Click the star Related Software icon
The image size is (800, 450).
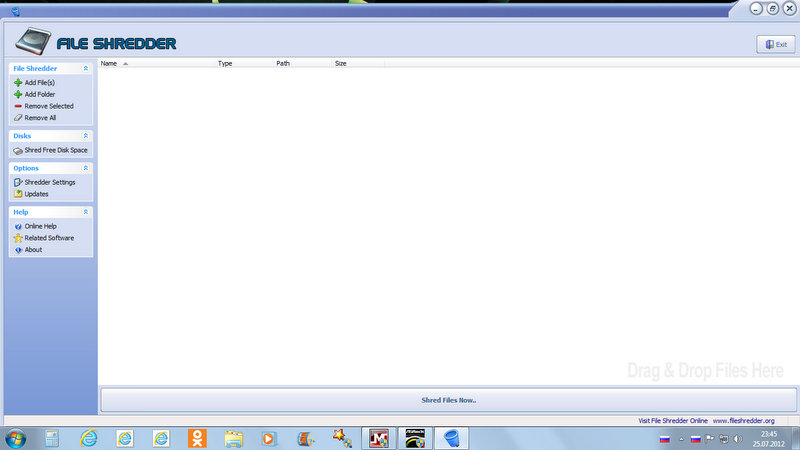18,238
